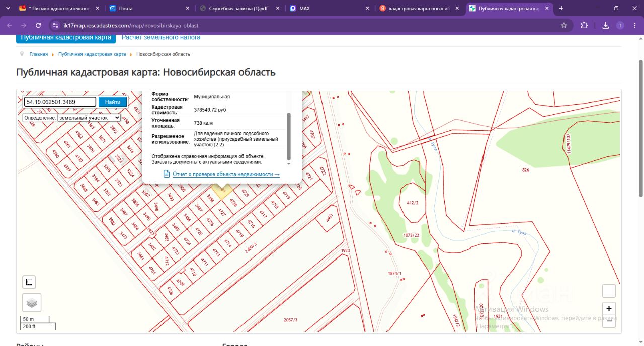Open the browser downloads icon

606,25
